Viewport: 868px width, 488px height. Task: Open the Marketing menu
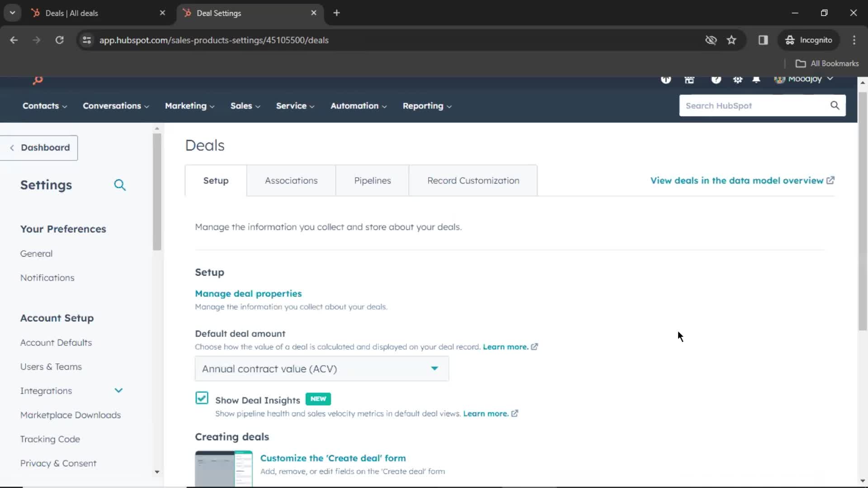coord(189,106)
